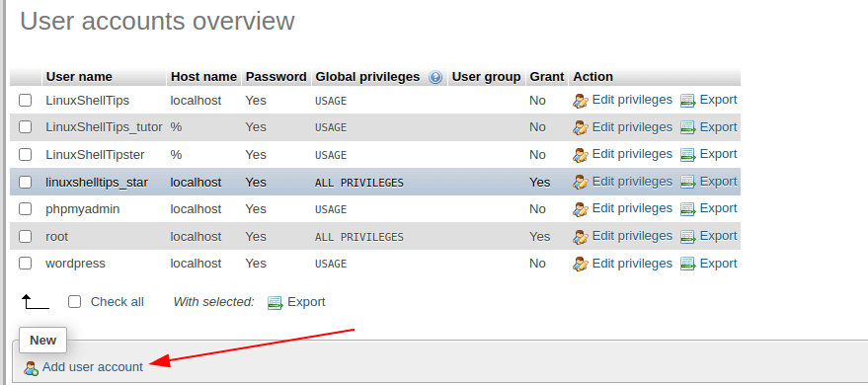This screenshot has height=385, width=868.
Task: Open Global privileges help icon
Action: 435,77
